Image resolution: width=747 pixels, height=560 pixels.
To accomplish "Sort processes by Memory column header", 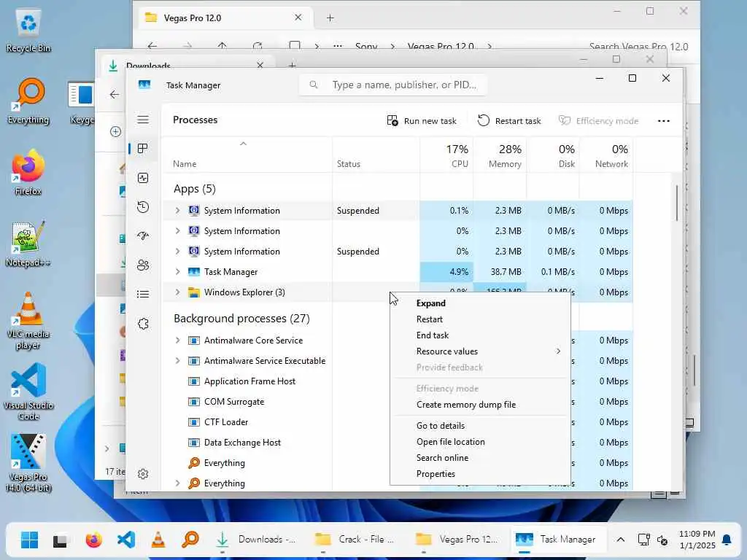I will (500, 155).
